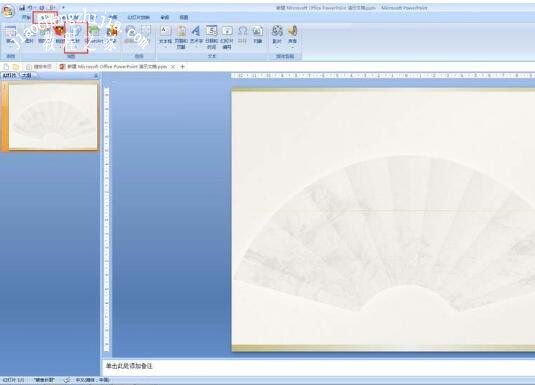Save the presentation from the quick access toolbar
This screenshot has width=535, height=385.
tap(22, 8)
